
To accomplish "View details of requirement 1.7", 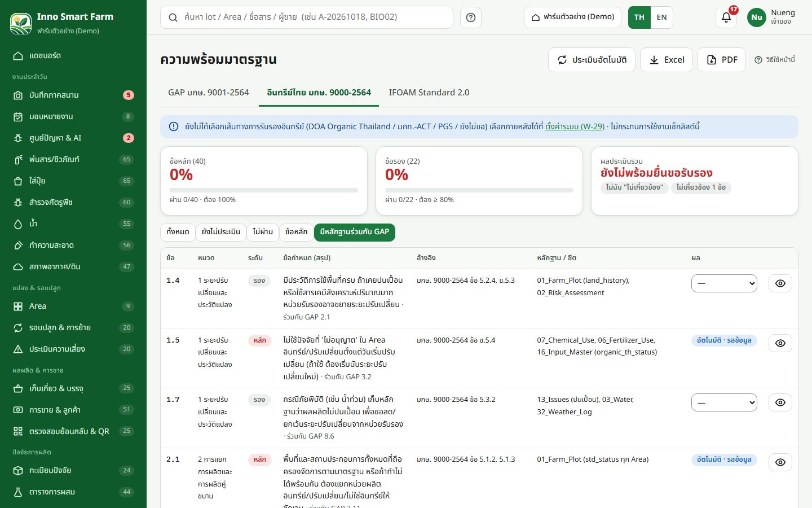I will (780, 402).
